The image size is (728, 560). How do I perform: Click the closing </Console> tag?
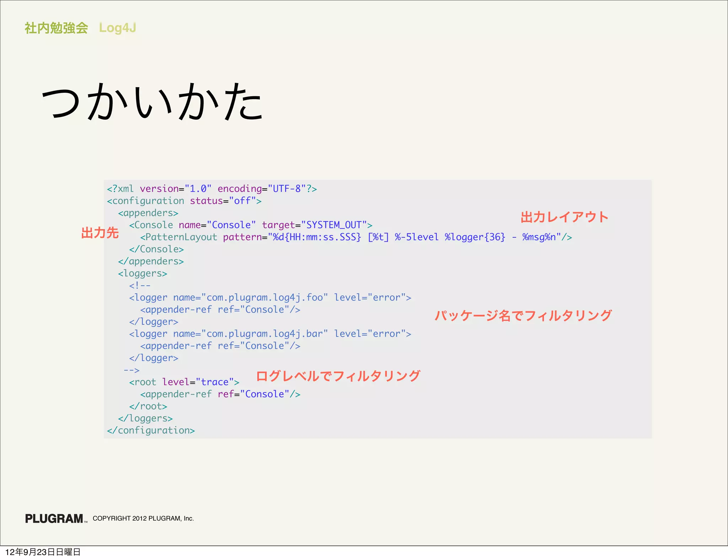pos(156,249)
